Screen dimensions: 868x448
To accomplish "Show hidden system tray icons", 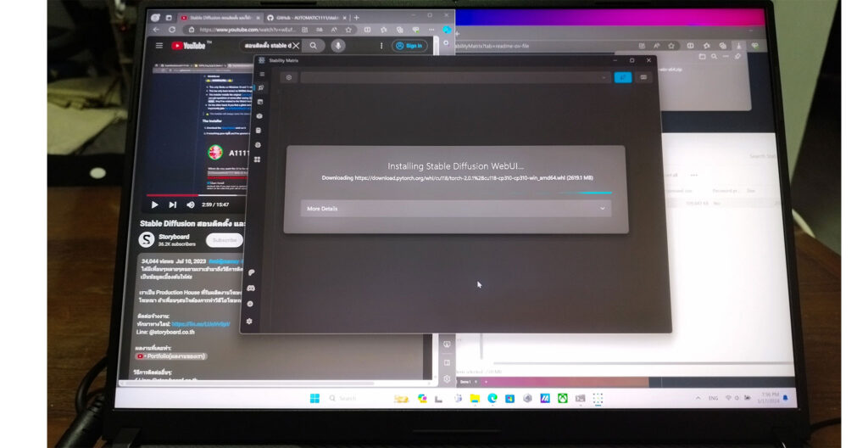I will click(698, 398).
